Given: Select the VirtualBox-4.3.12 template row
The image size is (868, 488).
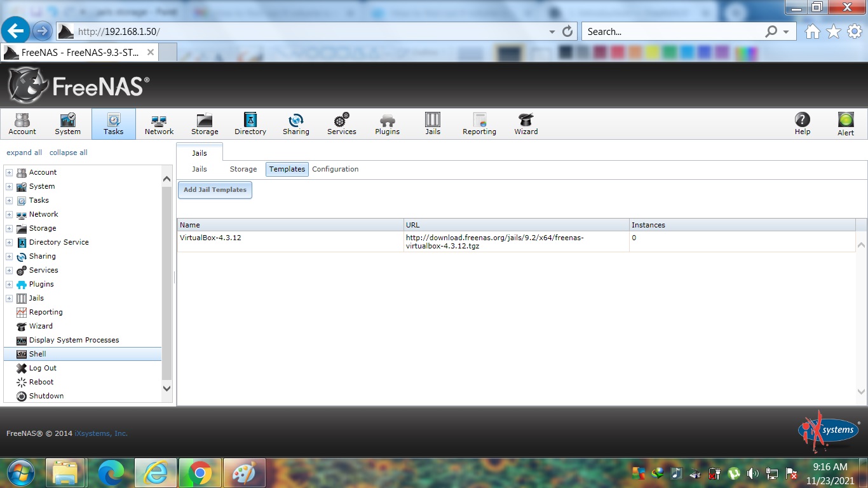Looking at the screenshot, I should pos(516,241).
